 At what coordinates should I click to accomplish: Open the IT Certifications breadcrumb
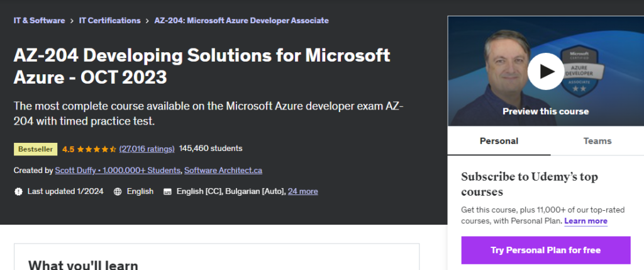(x=109, y=21)
